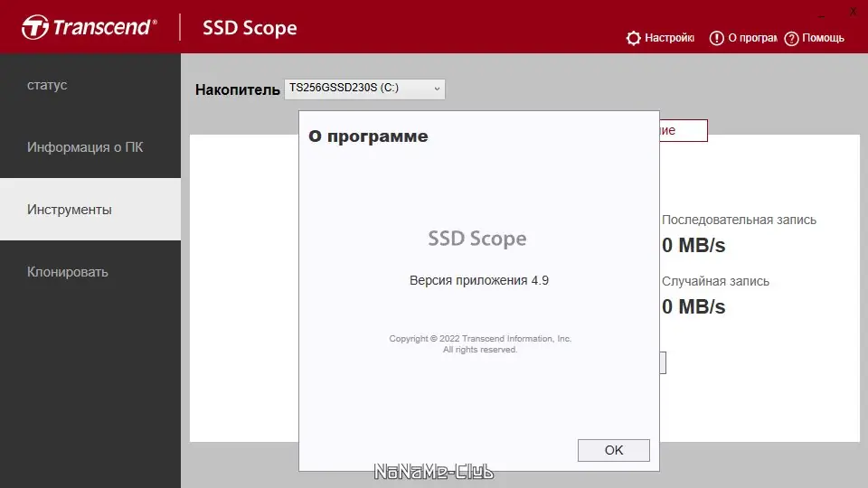Click the All rights reserved line
This screenshot has width=868, height=488.
click(x=480, y=350)
